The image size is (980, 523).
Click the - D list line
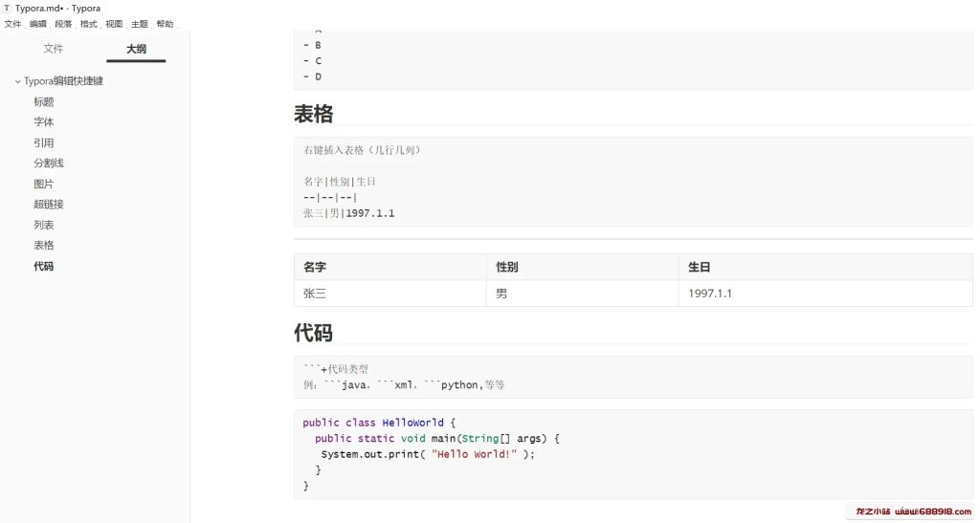point(313,76)
